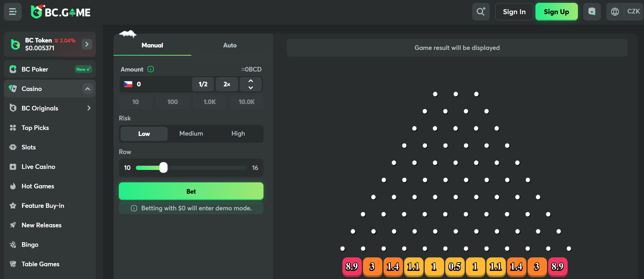This screenshot has width=644, height=279.
Task: Open the Top Picks menu item
Action: pyautogui.click(x=50, y=127)
